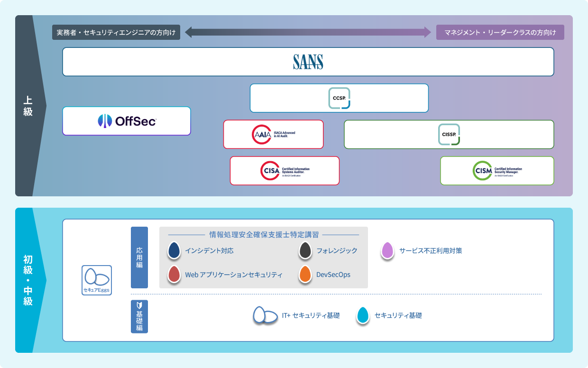The height and width of the screenshot is (368, 588).
Task: Select the SANS logo banner
Action: point(308,62)
